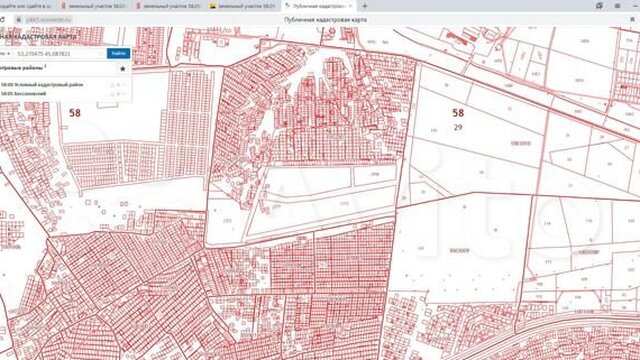Click the star favorites icon in panel
This screenshot has height=360, width=640.
pyautogui.click(x=122, y=69)
